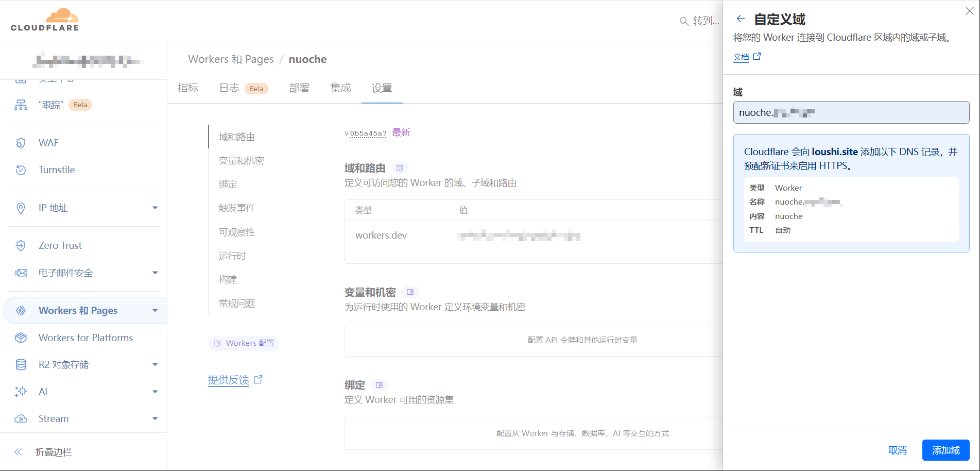This screenshot has width=980, height=471.
Task: Expand the IP 地址 menu arrow
Action: tap(154, 208)
